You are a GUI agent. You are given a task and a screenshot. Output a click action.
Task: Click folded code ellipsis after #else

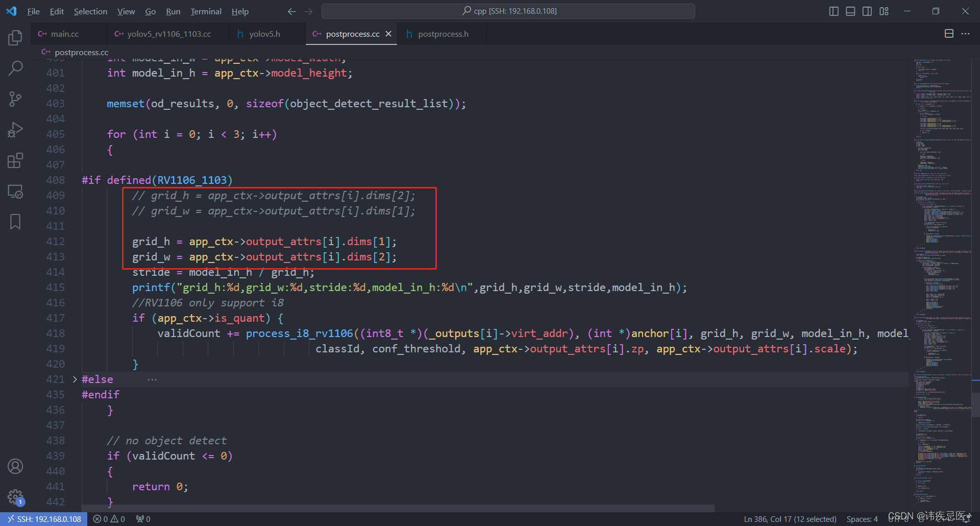click(152, 379)
